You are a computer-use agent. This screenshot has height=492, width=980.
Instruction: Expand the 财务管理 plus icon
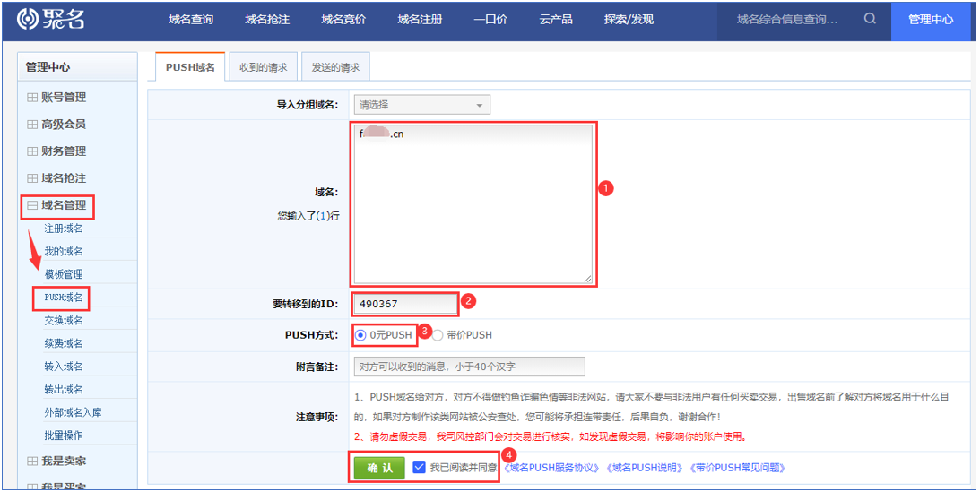[32, 151]
